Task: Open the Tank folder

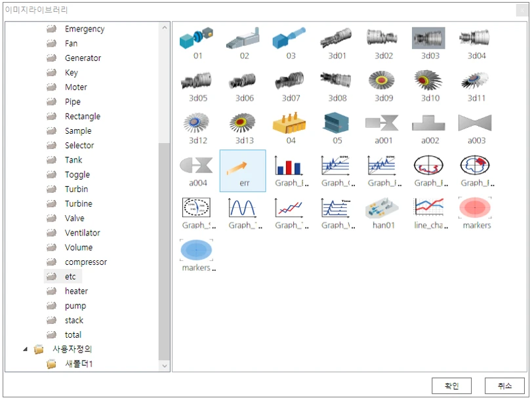Action: click(x=73, y=160)
